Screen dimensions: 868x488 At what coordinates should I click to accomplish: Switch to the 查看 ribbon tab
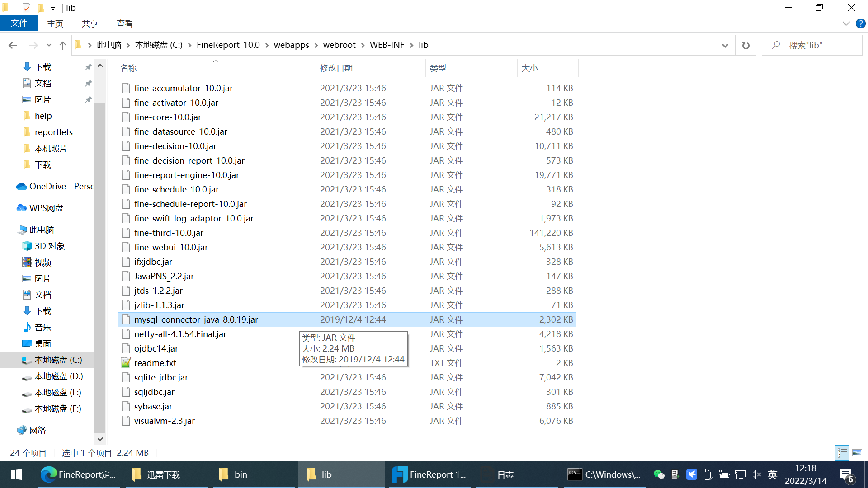[124, 23]
